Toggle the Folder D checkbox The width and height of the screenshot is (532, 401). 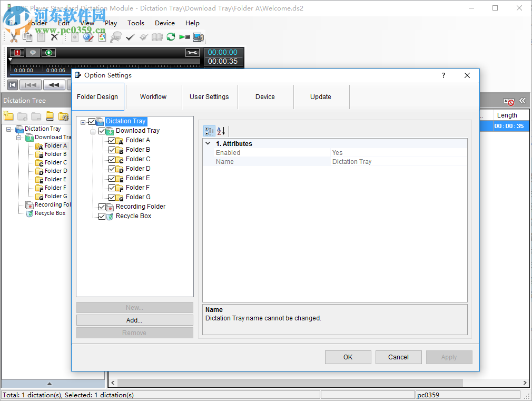click(112, 169)
